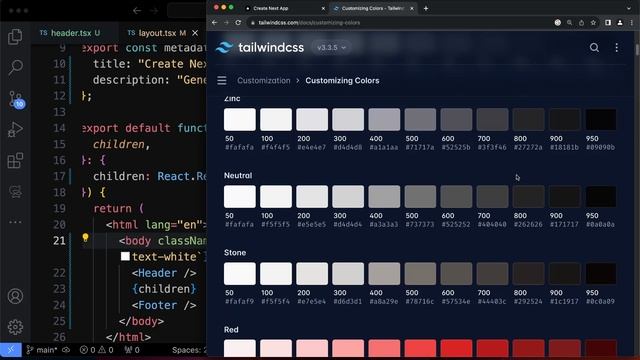
Task: Open the VS Code Search icon
Action: pyautogui.click(x=15, y=67)
